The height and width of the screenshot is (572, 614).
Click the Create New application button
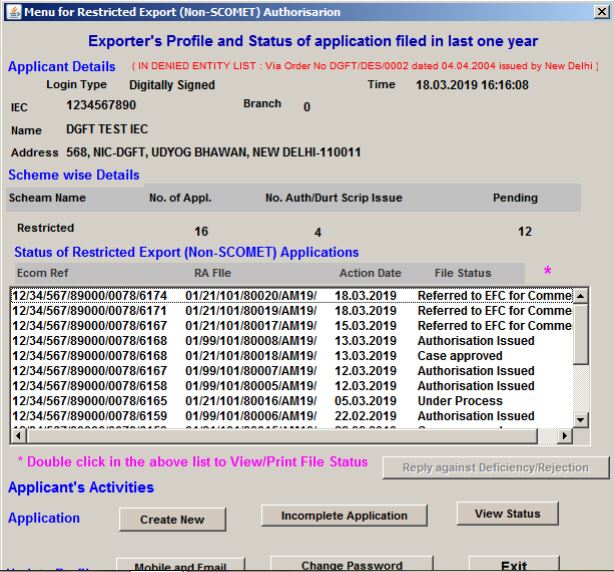coord(172,520)
